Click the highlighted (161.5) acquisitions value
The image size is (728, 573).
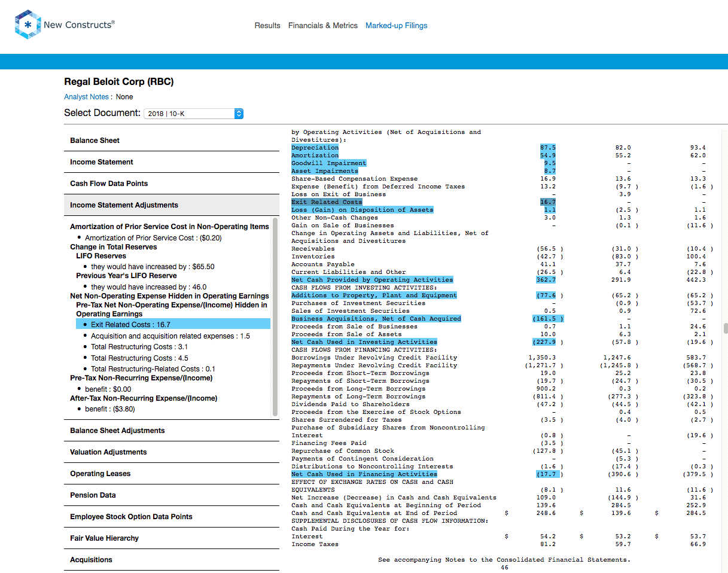(x=548, y=319)
